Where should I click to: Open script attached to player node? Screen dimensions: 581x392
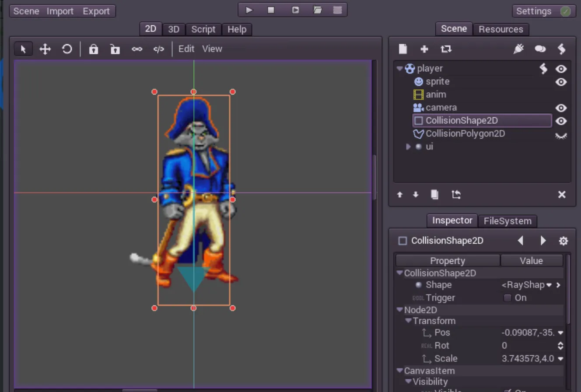coord(543,69)
